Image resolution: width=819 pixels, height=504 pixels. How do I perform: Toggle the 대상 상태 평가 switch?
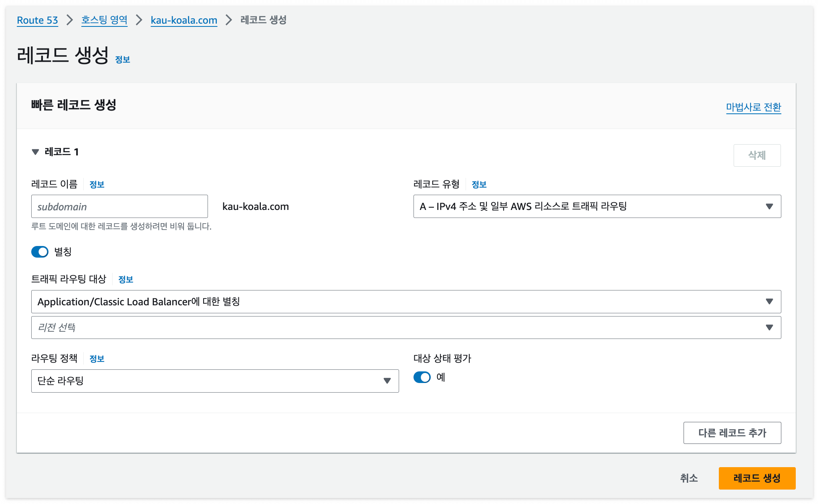pyautogui.click(x=422, y=377)
